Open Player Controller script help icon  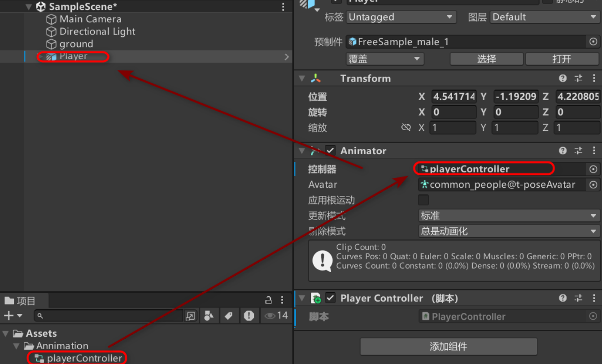(563, 298)
